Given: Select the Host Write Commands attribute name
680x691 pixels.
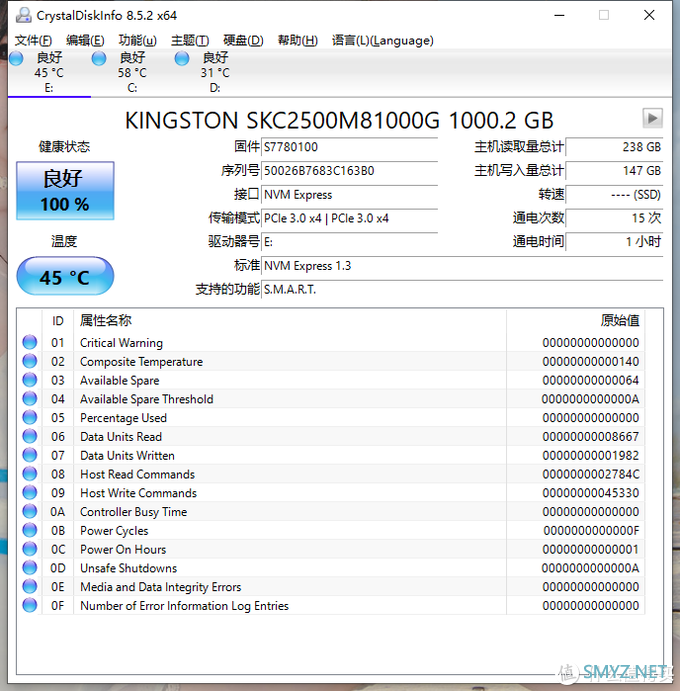Looking at the screenshot, I should point(138,493).
